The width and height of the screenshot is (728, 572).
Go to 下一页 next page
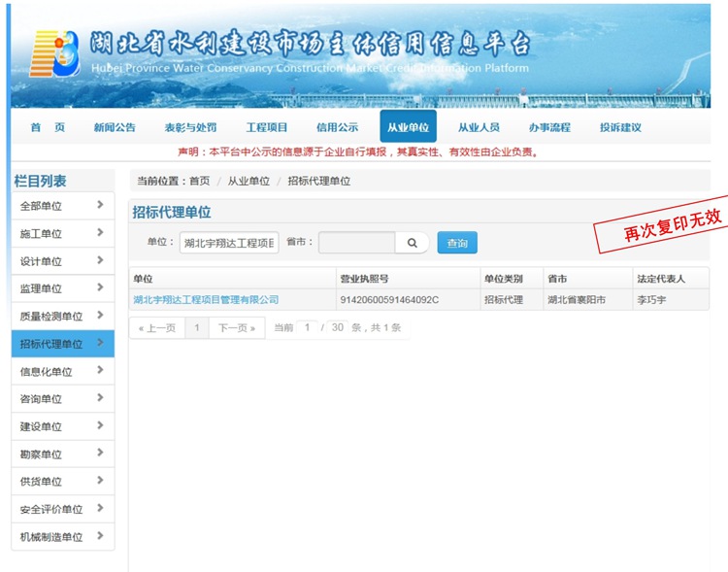pos(237,328)
